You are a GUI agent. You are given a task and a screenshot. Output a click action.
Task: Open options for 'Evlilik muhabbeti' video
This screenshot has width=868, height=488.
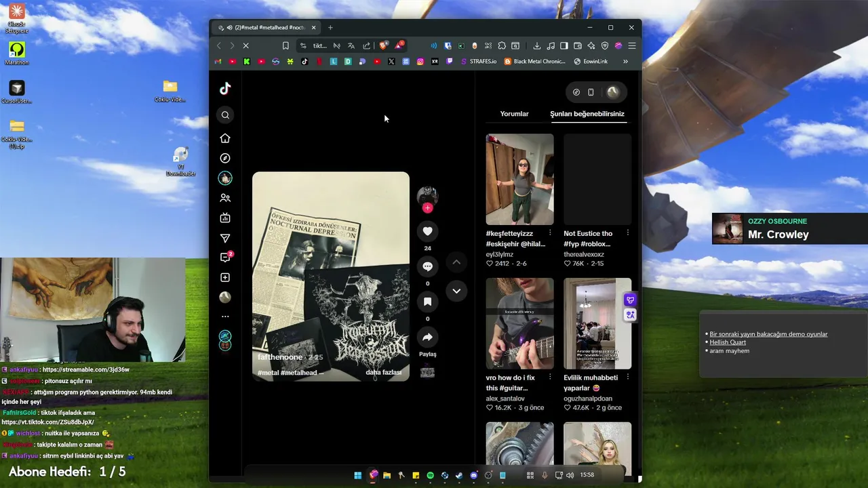627,377
